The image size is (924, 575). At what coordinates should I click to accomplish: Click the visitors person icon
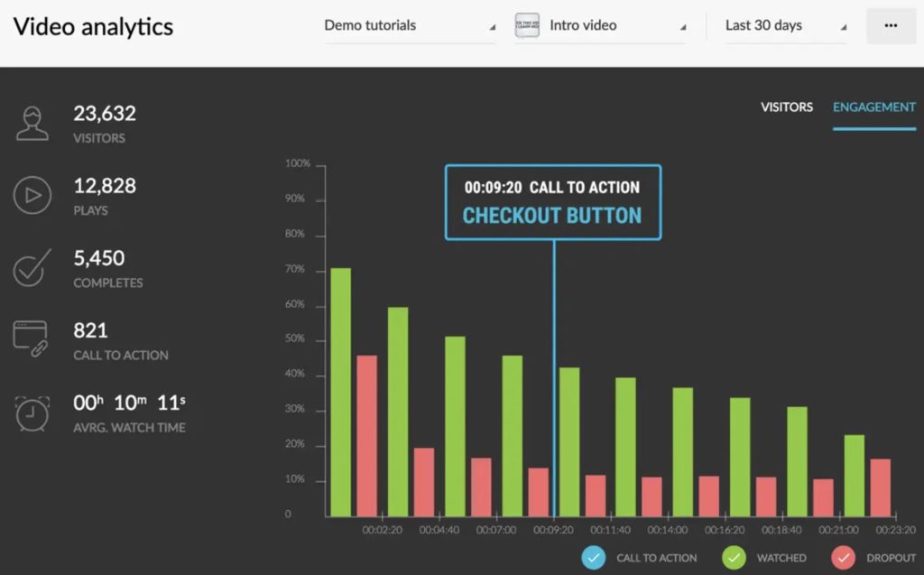[x=32, y=124]
